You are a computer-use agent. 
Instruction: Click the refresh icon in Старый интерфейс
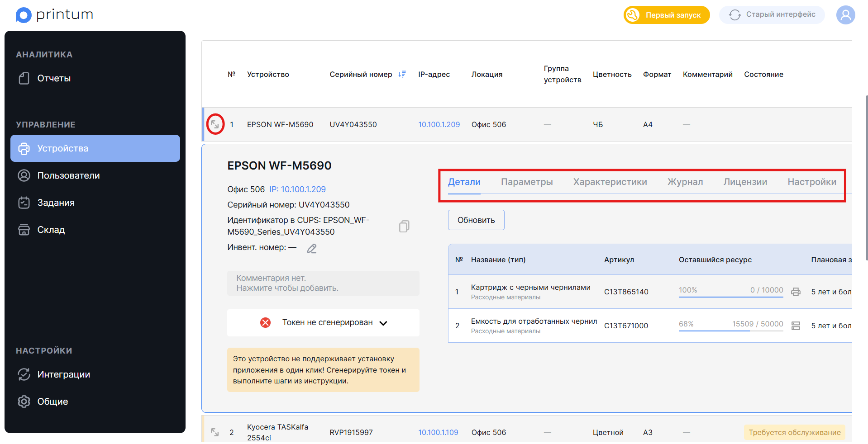point(735,15)
